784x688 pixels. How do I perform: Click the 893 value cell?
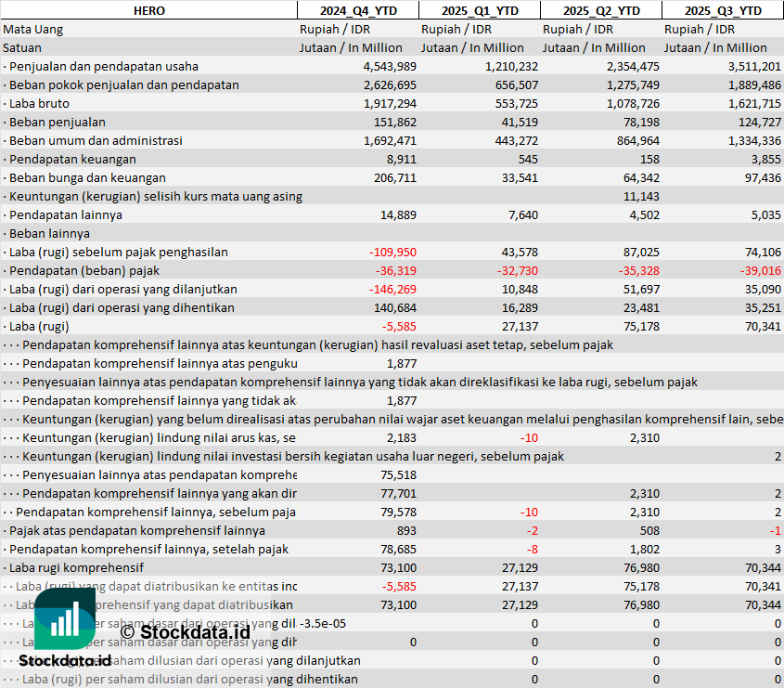[x=406, y=530]
